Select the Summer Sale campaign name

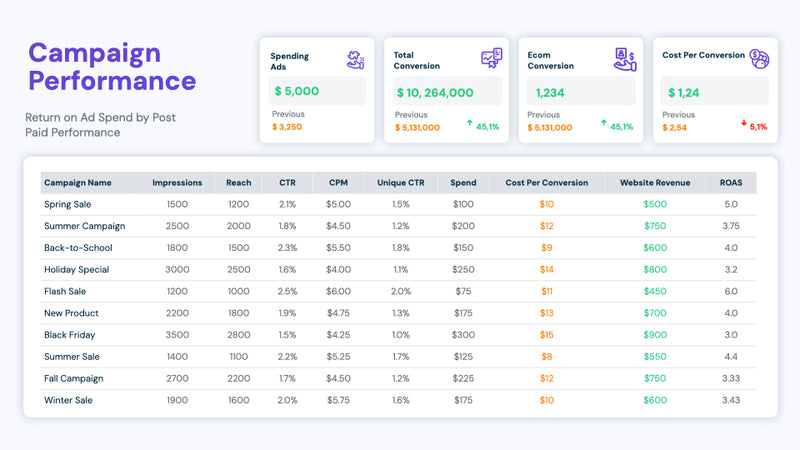pyautogui.click(x=71, y=357)
